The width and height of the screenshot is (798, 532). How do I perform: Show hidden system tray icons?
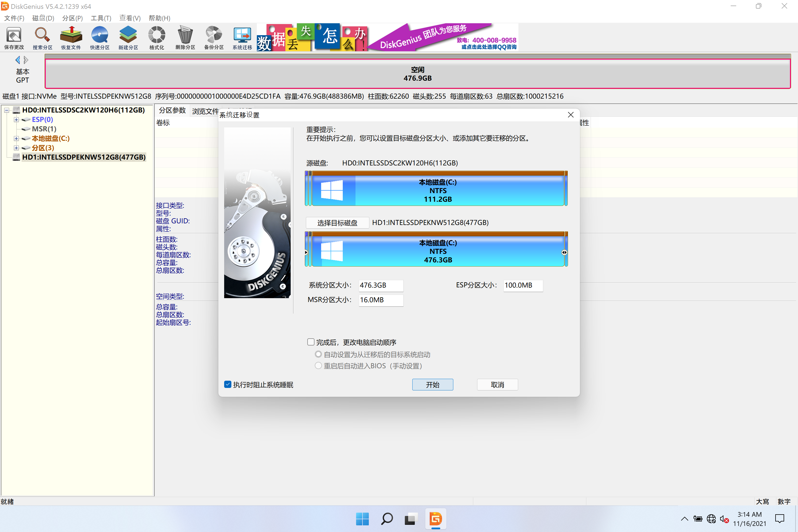685,519
